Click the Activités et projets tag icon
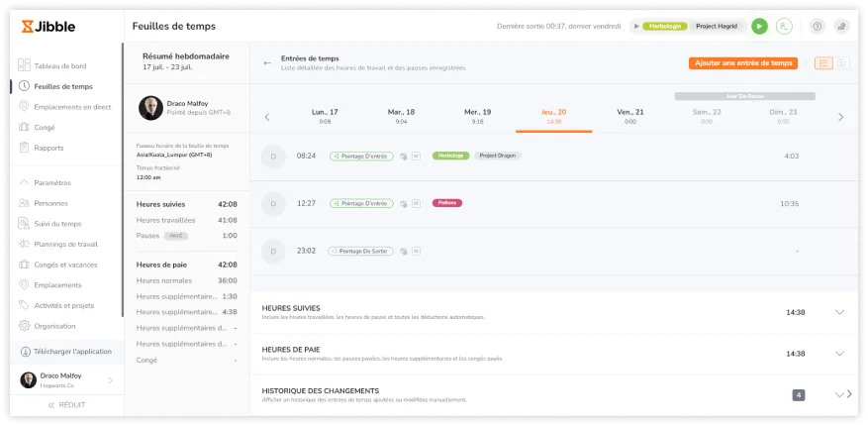This screenshot has width=868, height=426. (24, 305)
